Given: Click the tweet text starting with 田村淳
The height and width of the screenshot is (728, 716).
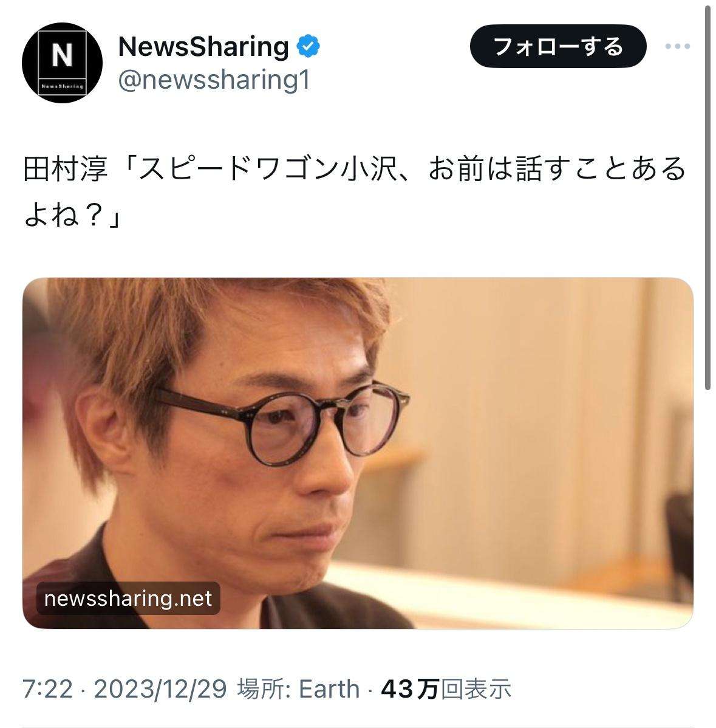Looking at the screenshot, I should 355,191.
